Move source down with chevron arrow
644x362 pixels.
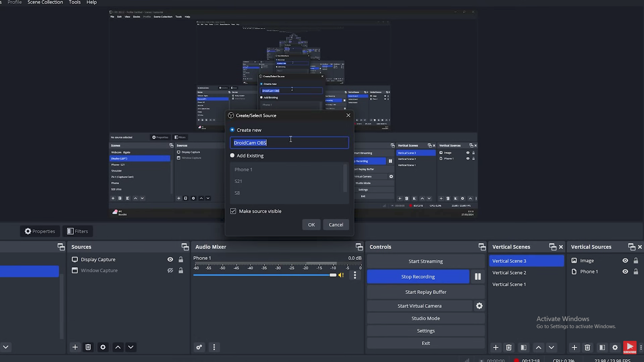(131, 347)
